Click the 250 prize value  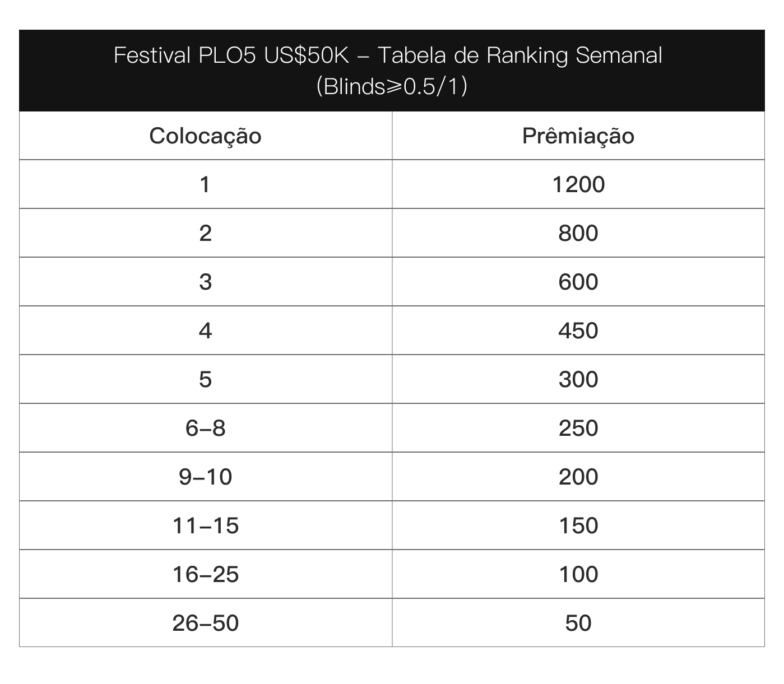(578, 428)
